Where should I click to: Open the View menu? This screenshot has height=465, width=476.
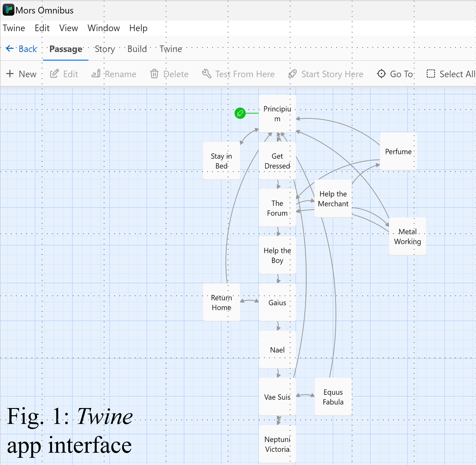click(x=68, y=28)
